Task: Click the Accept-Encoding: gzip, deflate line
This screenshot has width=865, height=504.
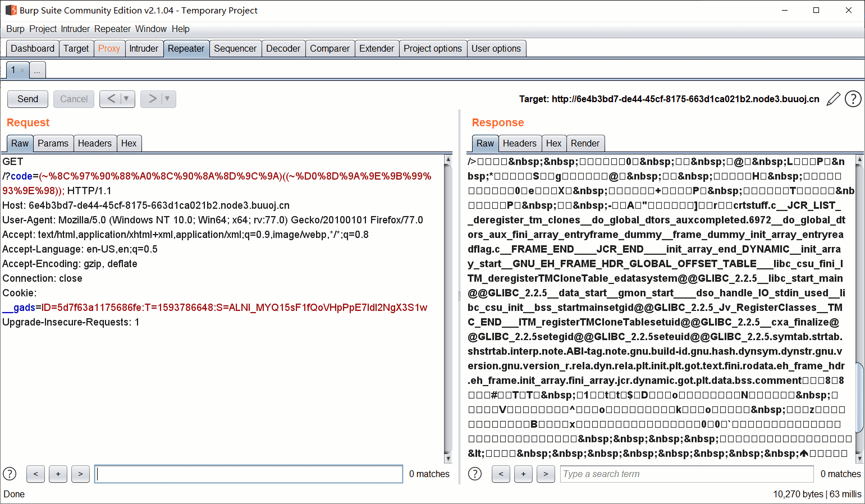Action: (70, 264)
